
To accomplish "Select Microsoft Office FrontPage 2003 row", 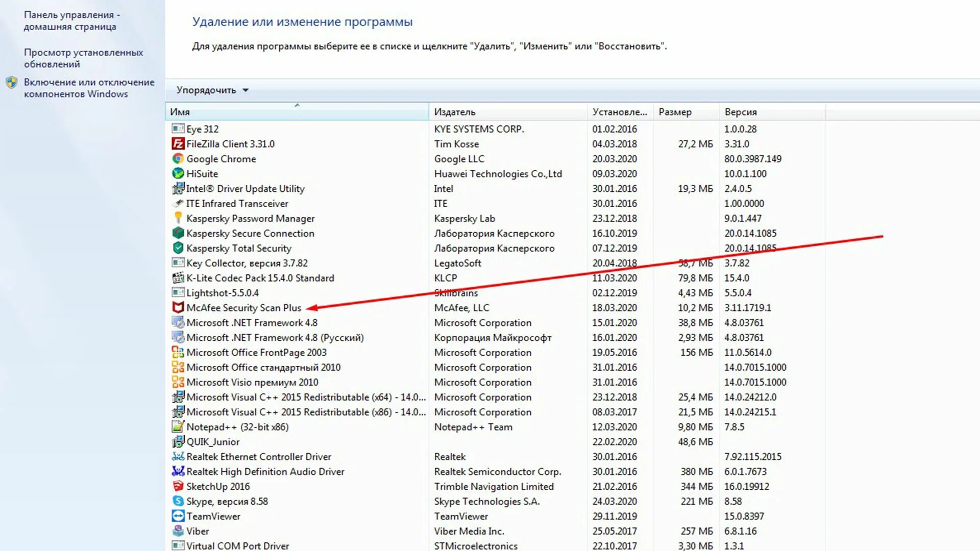I will click(x=256, y=353).
